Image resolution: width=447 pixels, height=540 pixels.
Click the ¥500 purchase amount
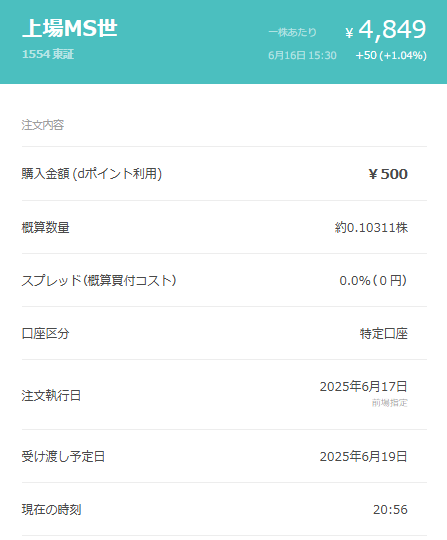(388, 174)
